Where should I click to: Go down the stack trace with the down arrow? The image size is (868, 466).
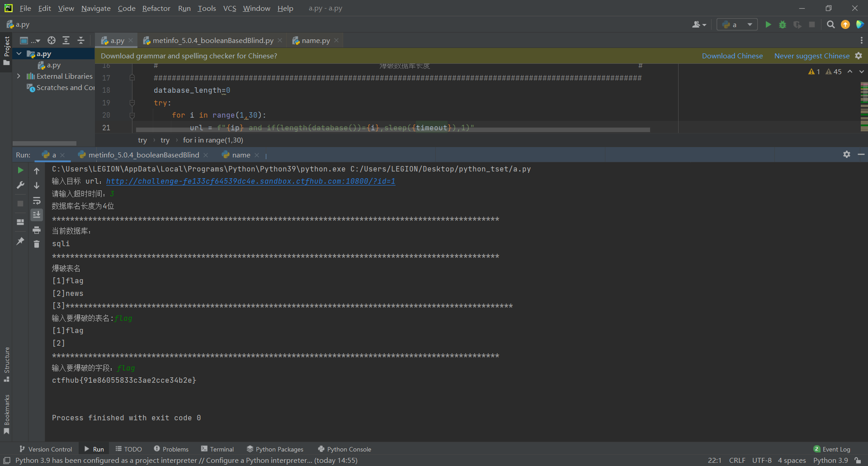pyautogui.click(x=37, y=185)
